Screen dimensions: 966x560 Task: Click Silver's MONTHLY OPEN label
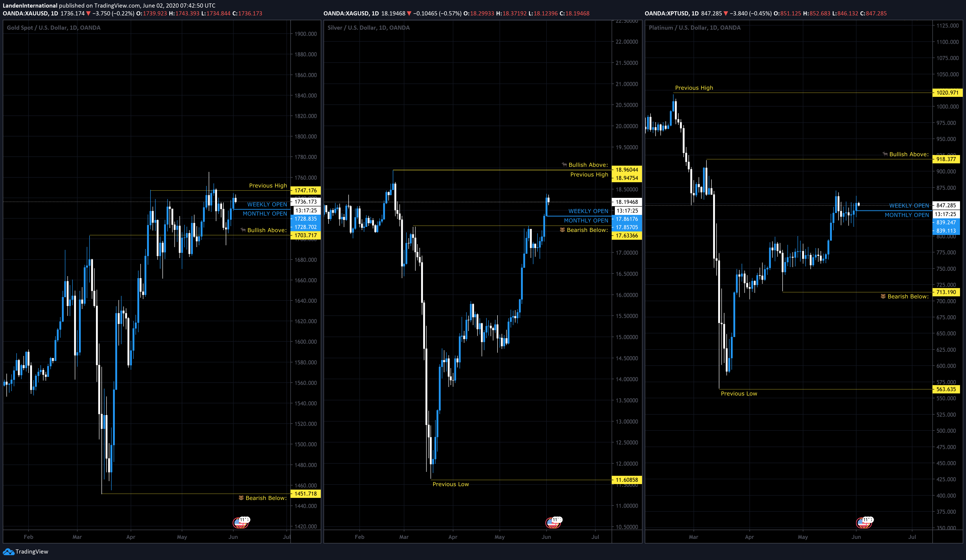(x=586, y=220)
